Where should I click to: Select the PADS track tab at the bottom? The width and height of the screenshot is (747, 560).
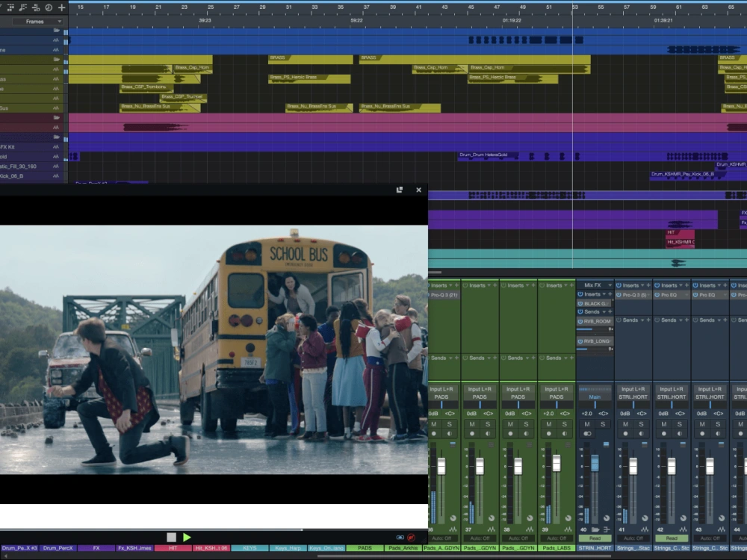coord(365,548)
